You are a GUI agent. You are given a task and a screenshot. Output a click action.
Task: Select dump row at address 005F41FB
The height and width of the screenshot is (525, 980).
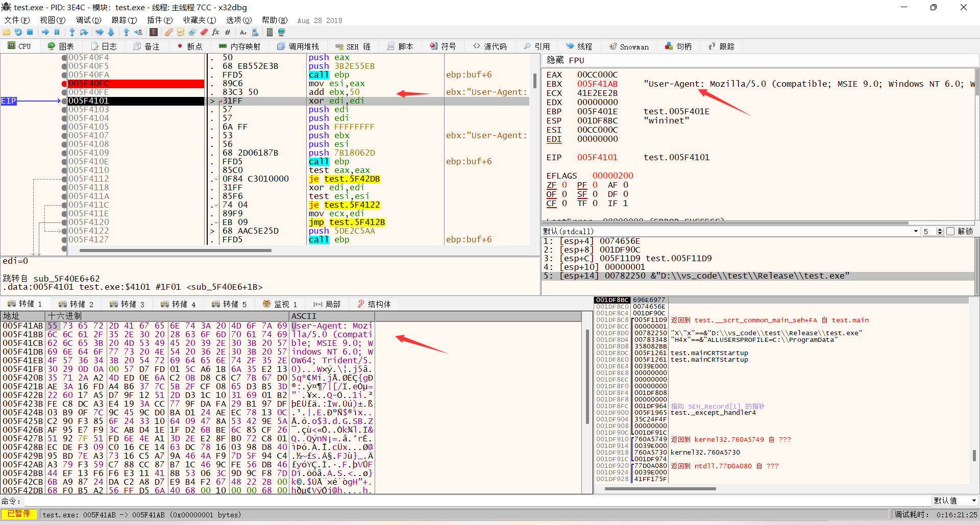pos(188,369)
